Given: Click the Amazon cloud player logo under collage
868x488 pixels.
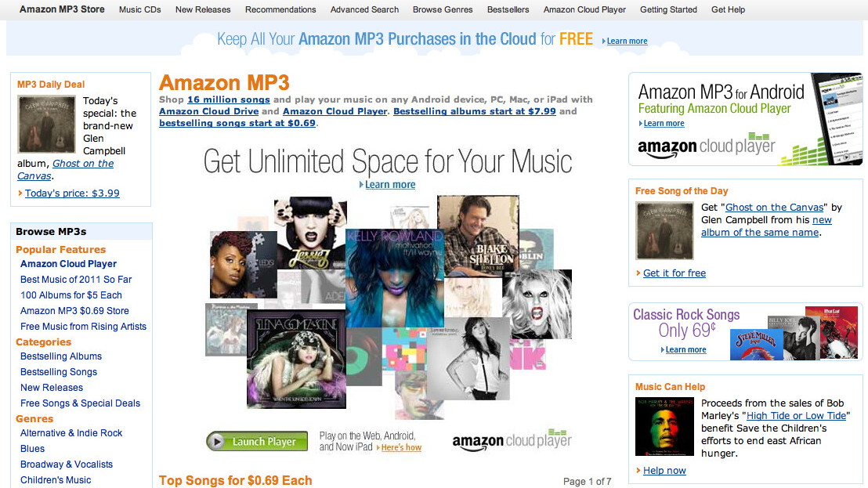Looking at the screenshot, I should click(512, 440).
